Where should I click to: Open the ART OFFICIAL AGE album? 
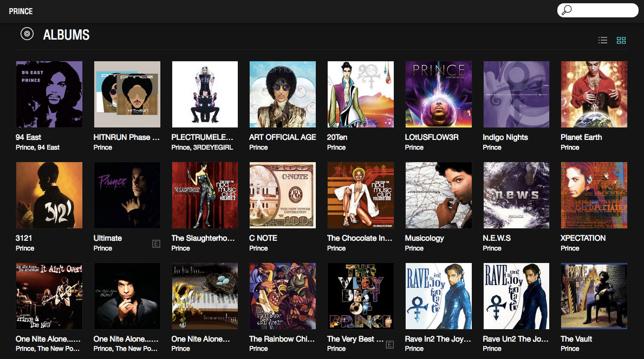[x=282, y=94]
